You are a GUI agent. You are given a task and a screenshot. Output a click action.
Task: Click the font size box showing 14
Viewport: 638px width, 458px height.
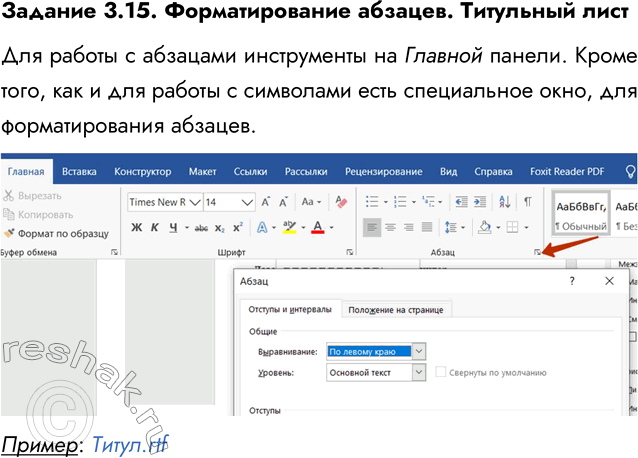(x=220, y=202)
